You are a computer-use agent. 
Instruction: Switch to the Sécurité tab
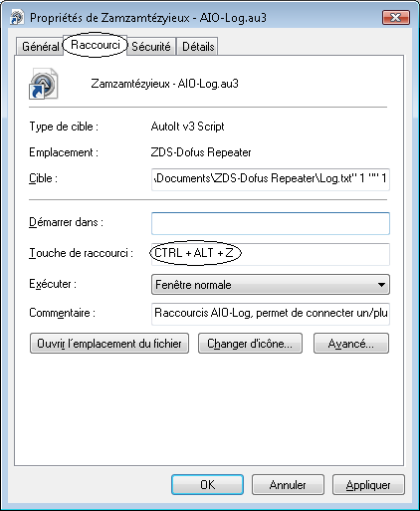151,46
